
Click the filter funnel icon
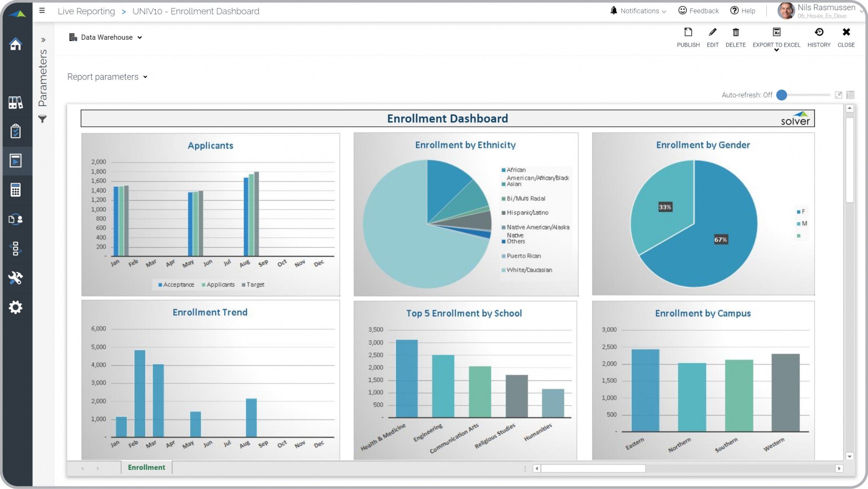pos(42,119)
